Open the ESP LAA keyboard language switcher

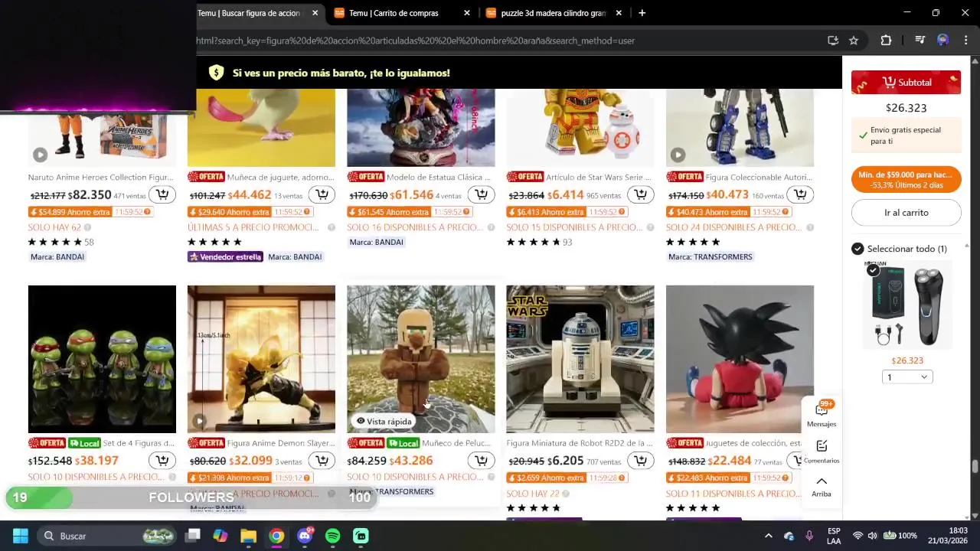834,536
